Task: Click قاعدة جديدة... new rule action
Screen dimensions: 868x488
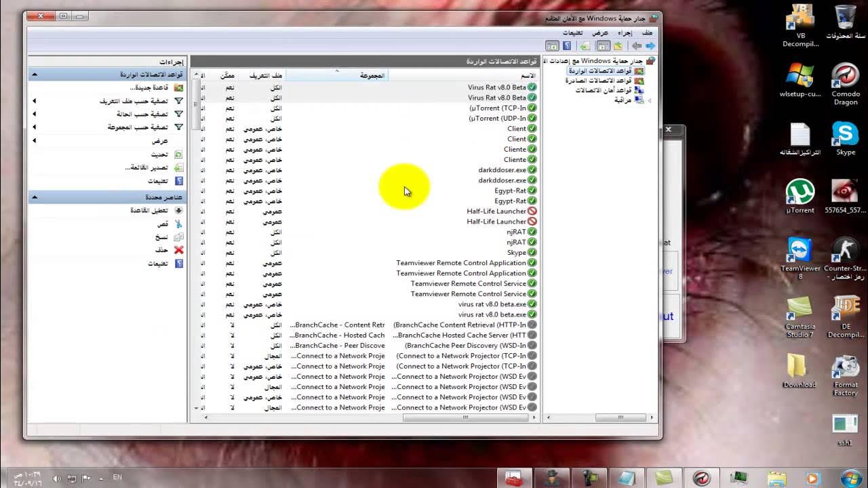Action: pyautogui.click(x=156, y=87)
